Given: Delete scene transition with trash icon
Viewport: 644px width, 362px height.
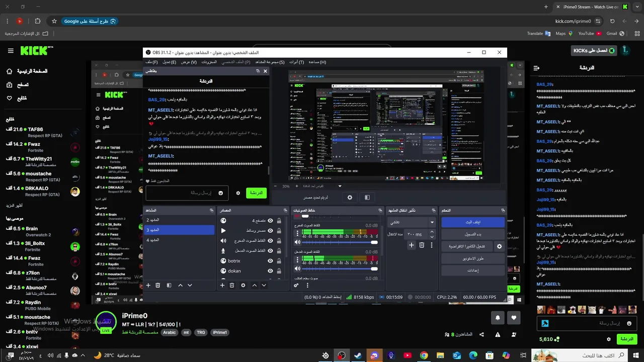Looking at the screenshot, I should point(422,245).
